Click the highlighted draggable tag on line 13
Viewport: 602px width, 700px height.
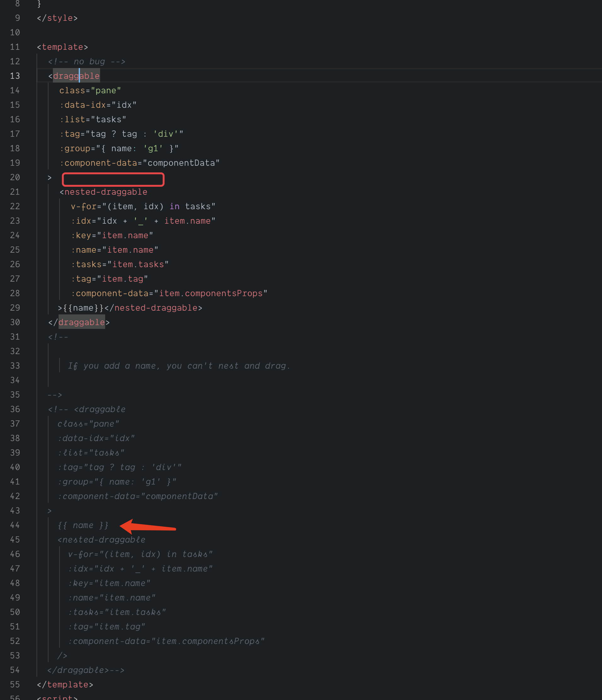tap(76, 76)
